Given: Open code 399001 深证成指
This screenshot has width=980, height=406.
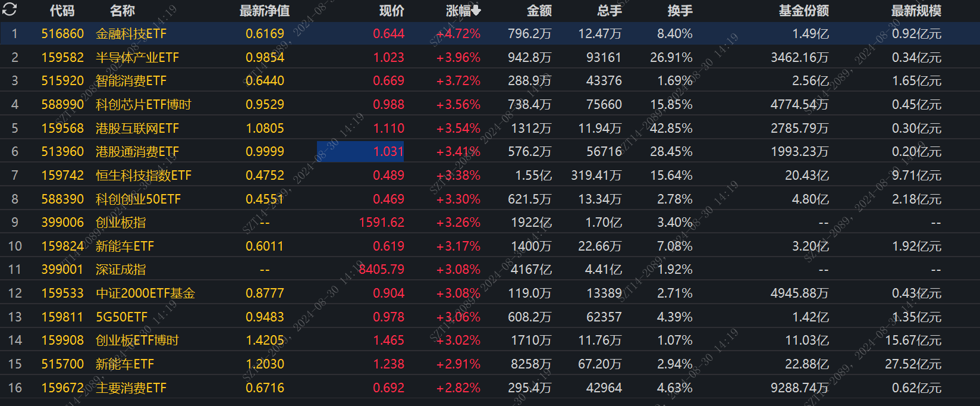Looking at the screenshot, I should tap(62, 270).
